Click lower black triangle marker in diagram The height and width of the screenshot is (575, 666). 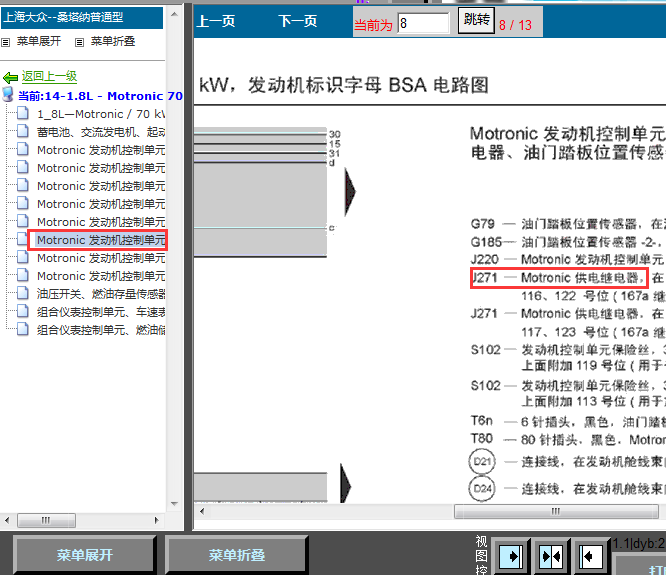click(x=346, y=484)
